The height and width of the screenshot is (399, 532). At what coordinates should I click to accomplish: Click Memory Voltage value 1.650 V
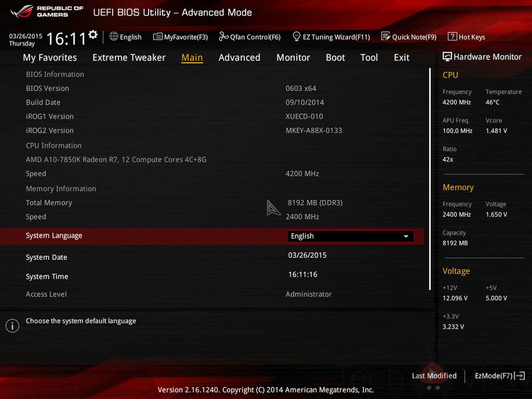click(x=496, y=214)
